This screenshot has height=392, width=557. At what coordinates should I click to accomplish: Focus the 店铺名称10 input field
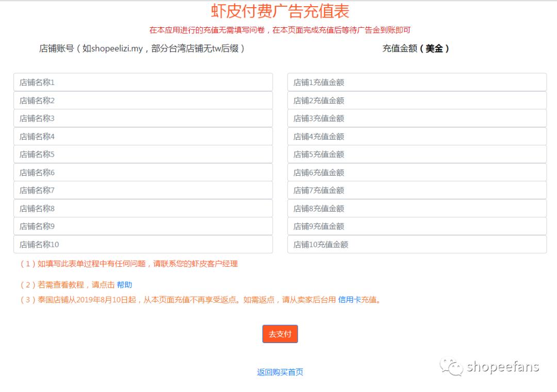point(143,245)
